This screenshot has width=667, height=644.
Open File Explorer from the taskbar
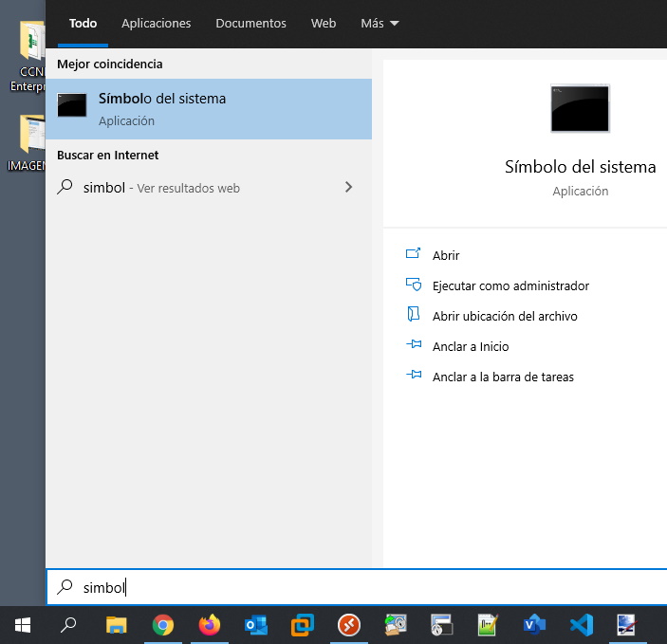pos(117,624)
